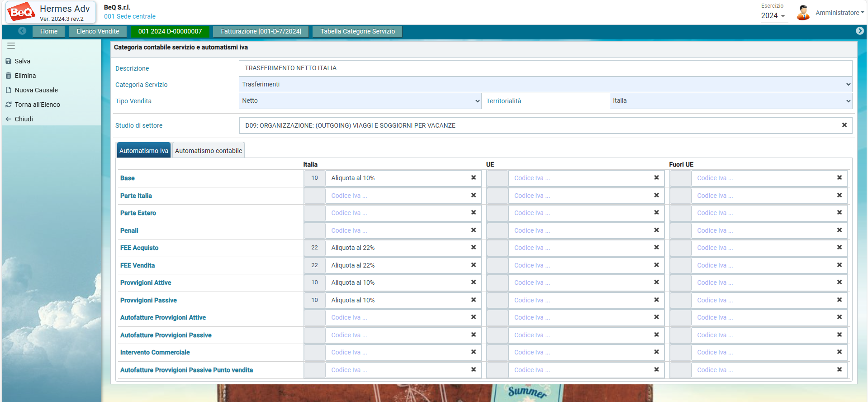Go to the Home tab
Image resolution: width=868 pixels, height=402 pixels.
[49, 31]
